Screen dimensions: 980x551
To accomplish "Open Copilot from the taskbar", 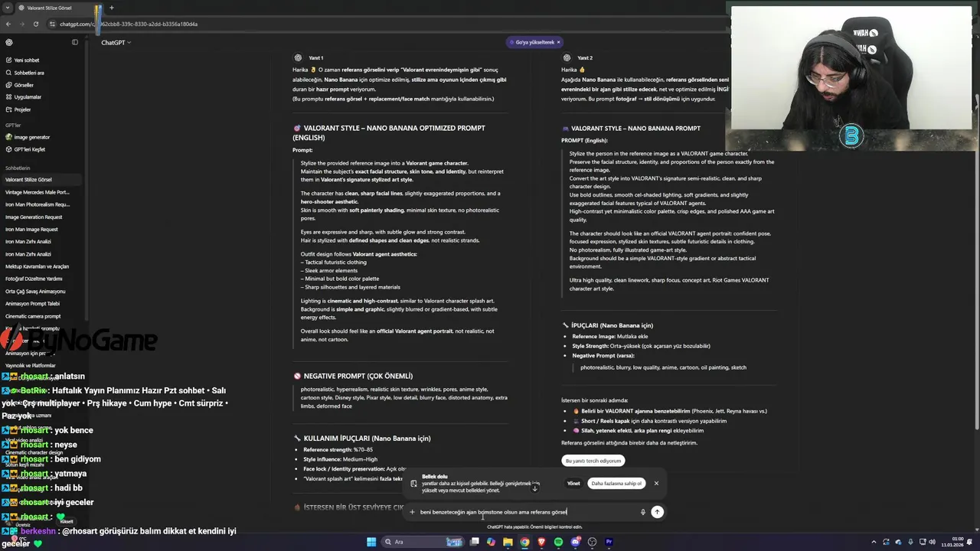I will click(491, 542).
